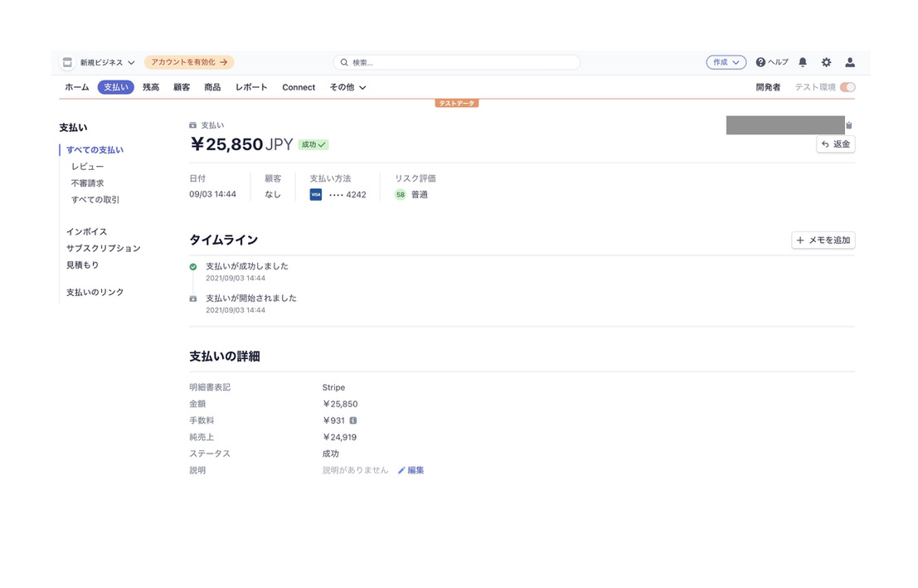
Task: Expand the その他 navigation dropdown
Action: click(x=347, y=87)
